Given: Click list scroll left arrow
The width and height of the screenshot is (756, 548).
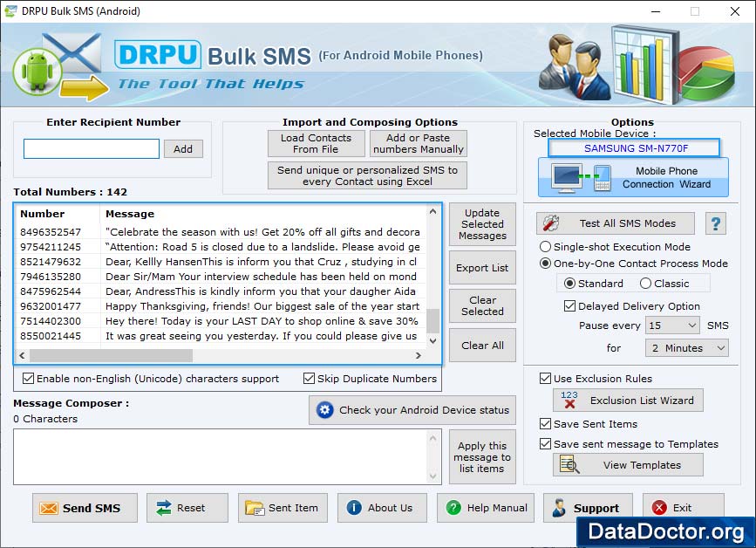Looking at the screenshot, I should click(x=22, y=355).
